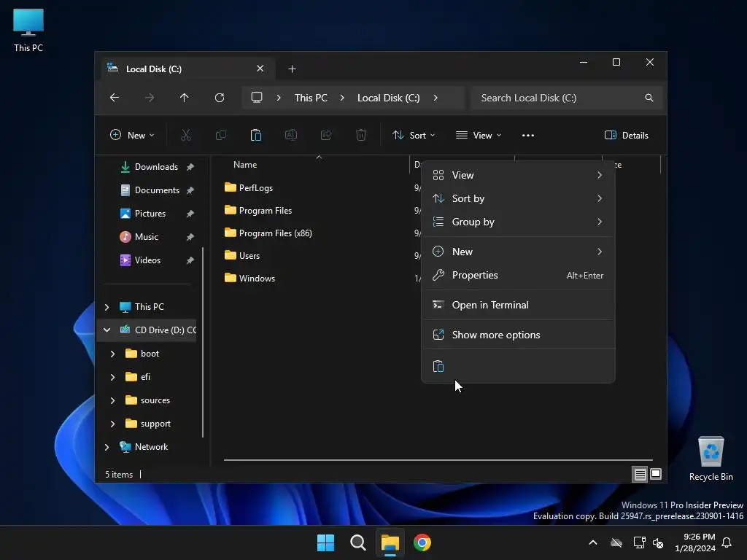Go up one folder level
The width and height of the screenshot is (747, 560).
(185, 98)
